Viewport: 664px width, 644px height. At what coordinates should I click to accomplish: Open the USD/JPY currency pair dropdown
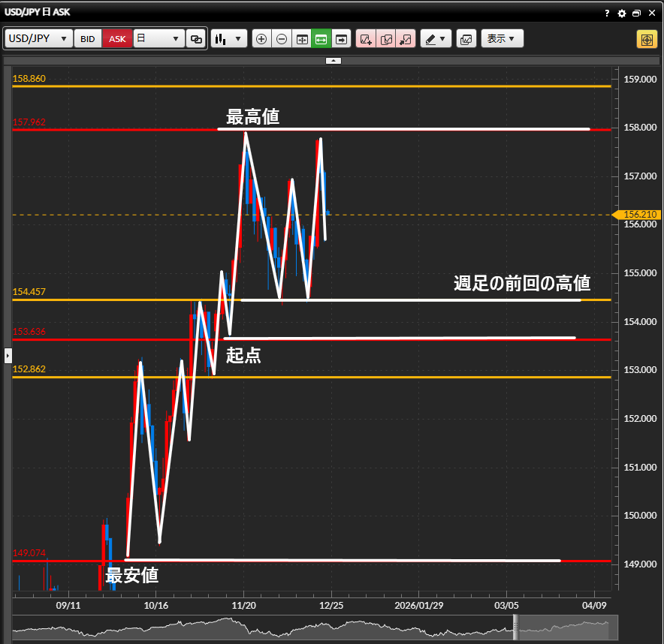[38, 38]
